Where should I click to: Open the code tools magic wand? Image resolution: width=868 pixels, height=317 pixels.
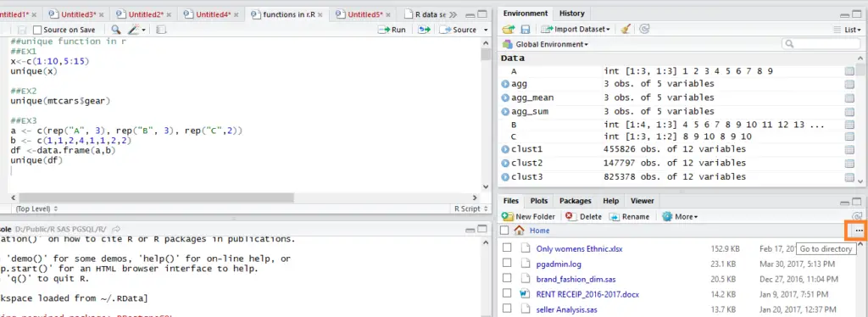point(136,30)
